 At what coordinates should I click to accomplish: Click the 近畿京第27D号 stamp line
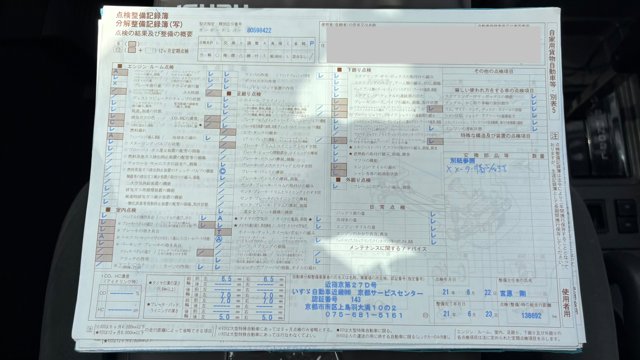(x=351, y=285)
